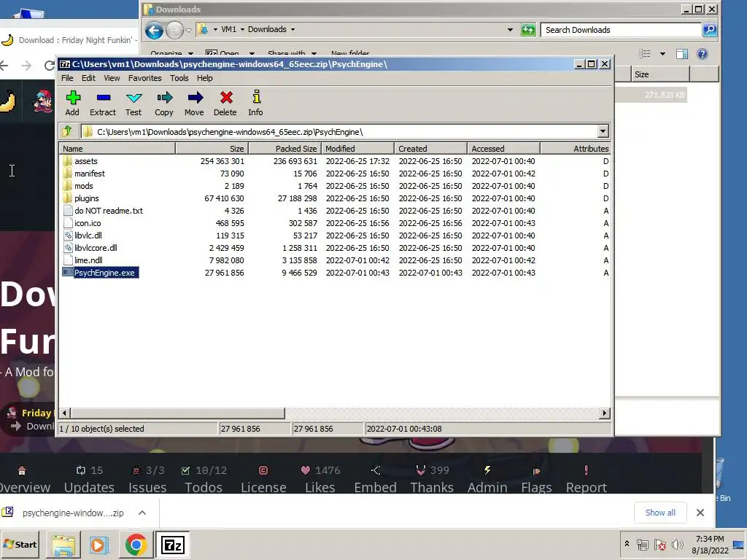
Task: Select the PsychEngine.exe file
Action: (x=104, y=273)
